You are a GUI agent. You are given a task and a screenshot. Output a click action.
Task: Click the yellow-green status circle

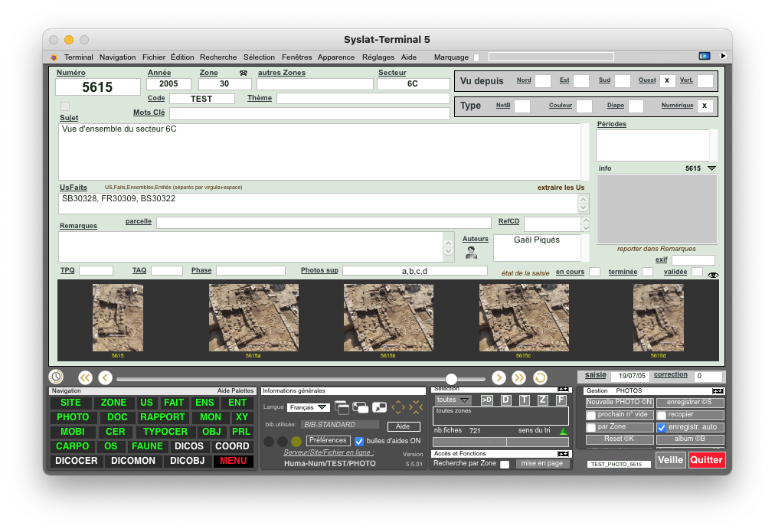tap(296, 441)
